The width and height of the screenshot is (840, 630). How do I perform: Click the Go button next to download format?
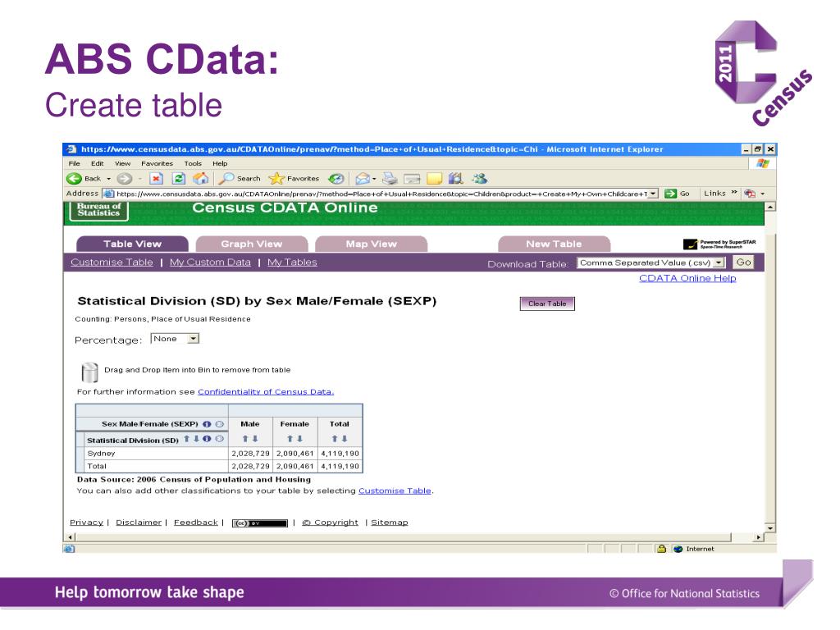tap(743, 262)
